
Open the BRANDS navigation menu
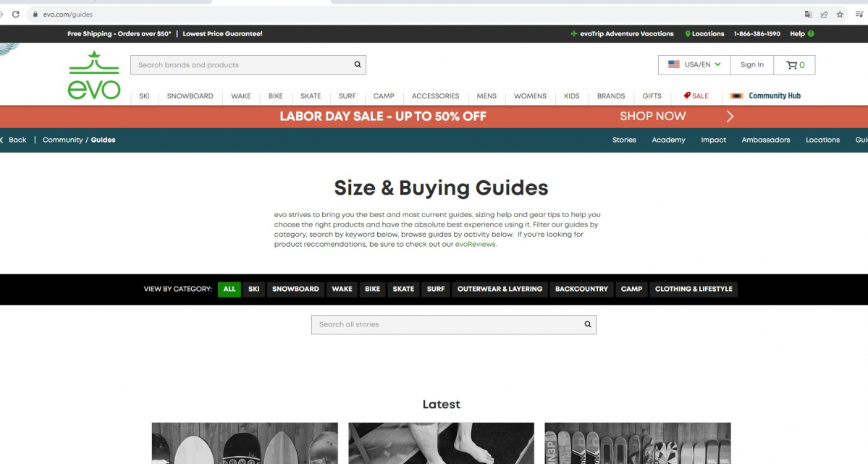(x=610, y=96)
